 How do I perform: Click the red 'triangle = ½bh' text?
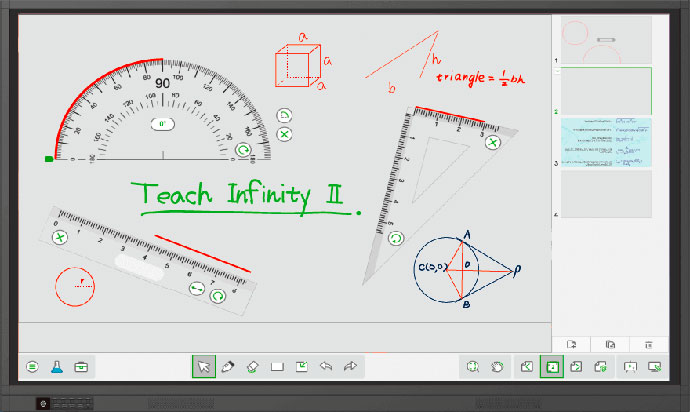click(481, 78)
